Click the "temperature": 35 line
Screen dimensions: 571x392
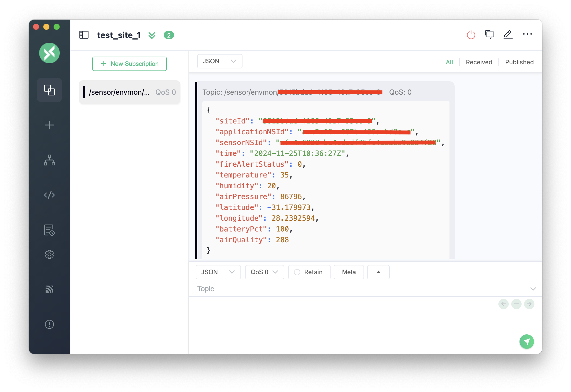254,175
